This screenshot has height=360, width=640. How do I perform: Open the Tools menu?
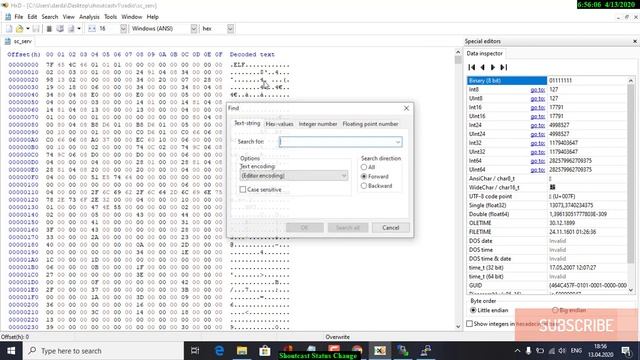point(110,17)
